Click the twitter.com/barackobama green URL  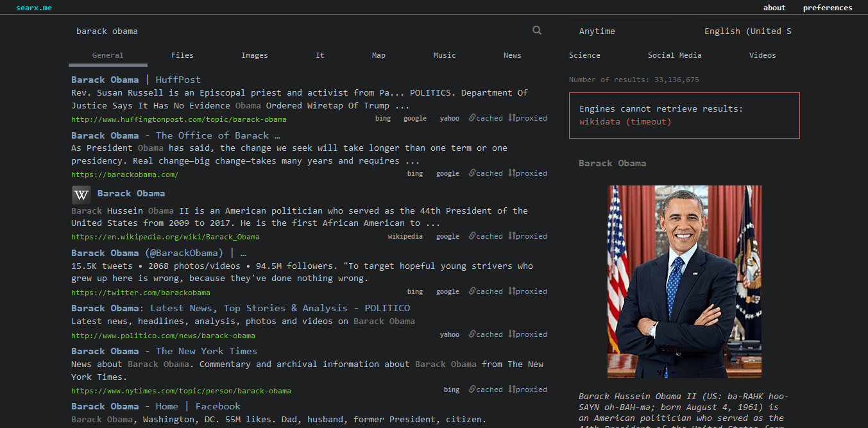pyautogui.click(x=140, y=293)
